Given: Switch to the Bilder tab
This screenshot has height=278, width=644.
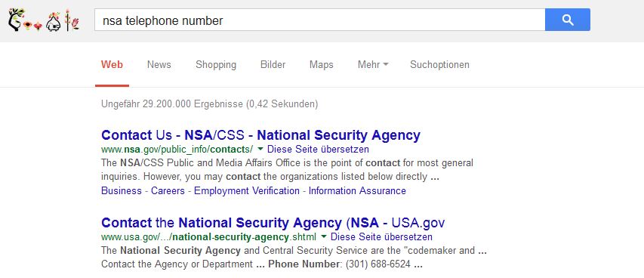Looking at the screenshot, I should coord(273,64).
